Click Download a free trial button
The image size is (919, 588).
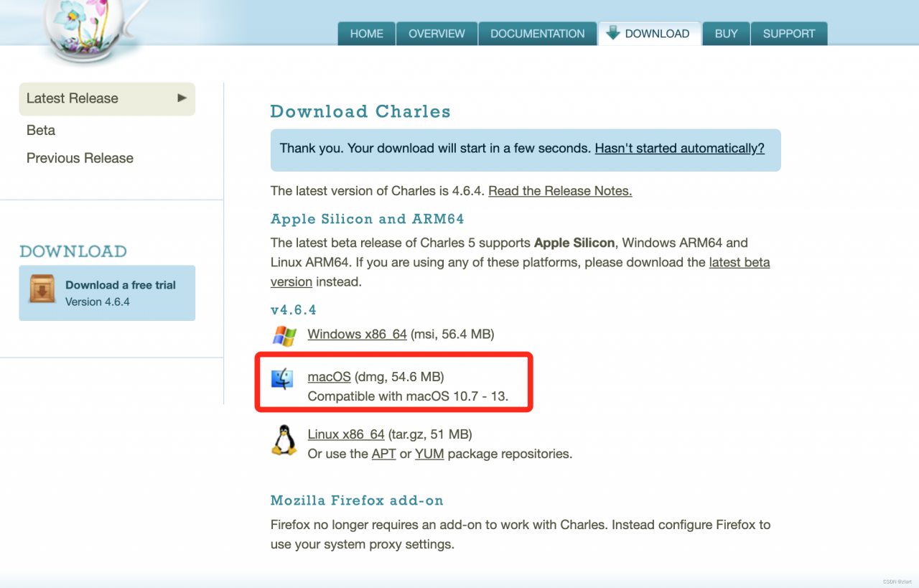pos(107,293)
